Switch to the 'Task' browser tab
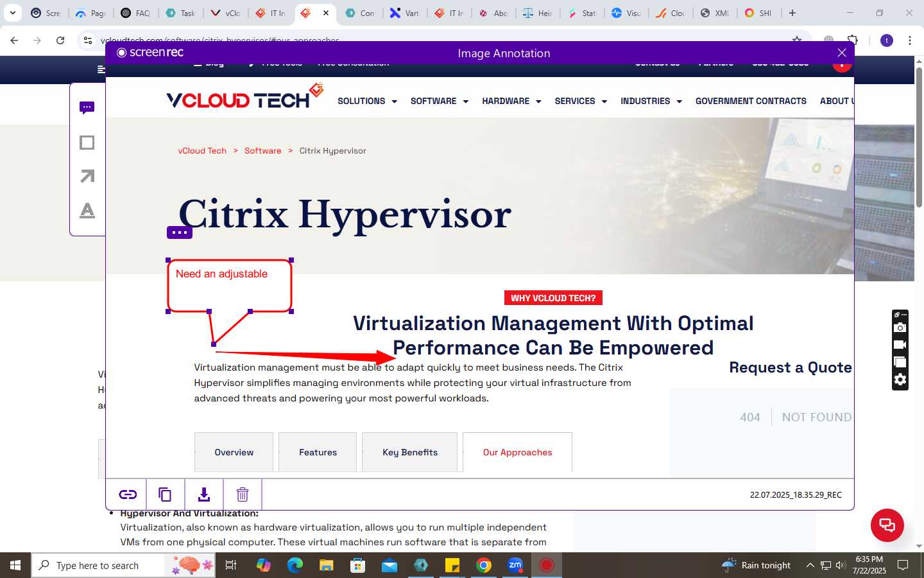This screenshot has width=924, height=578. [x=180, y=13]
